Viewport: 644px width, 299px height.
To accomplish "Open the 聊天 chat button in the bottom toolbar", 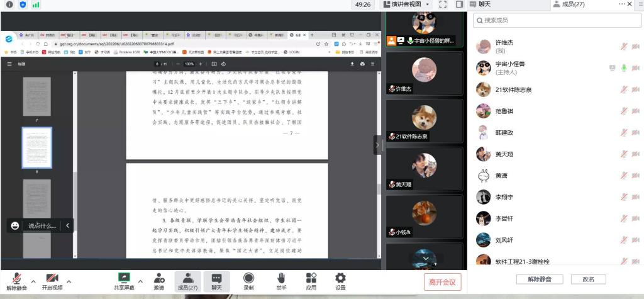I will click(217, 282).
